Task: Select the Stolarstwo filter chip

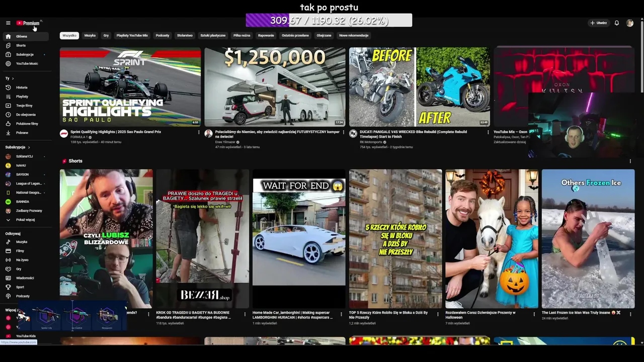Action: coord(185,36)
